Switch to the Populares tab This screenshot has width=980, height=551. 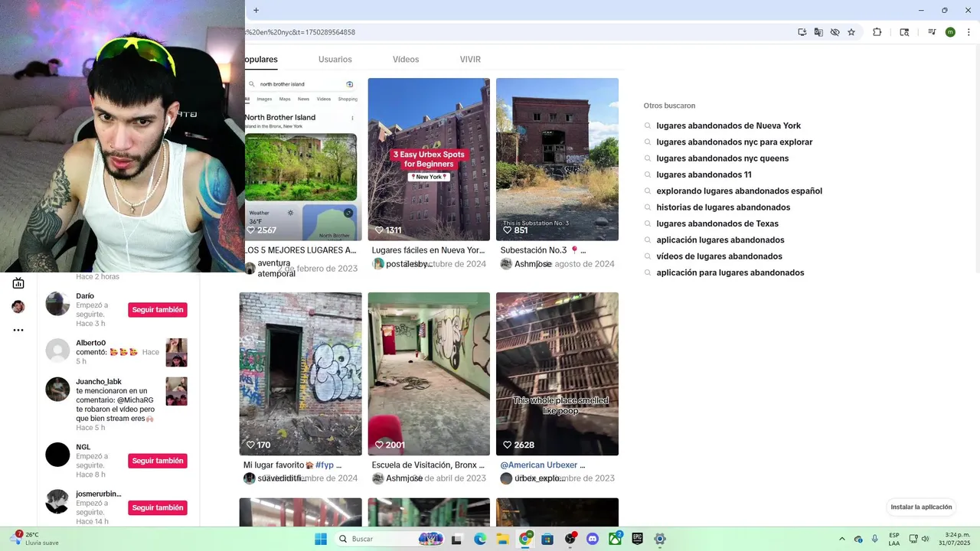coord(261,60)
